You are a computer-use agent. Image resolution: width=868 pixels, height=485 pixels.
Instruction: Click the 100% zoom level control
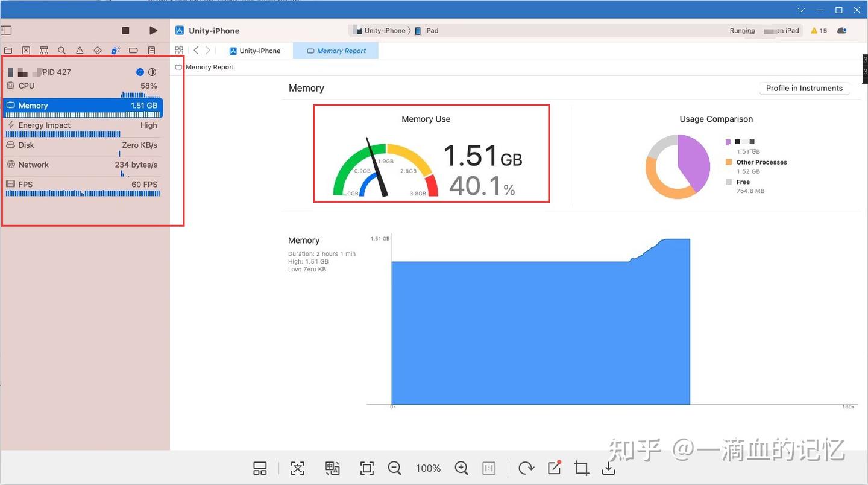click(427, 468)
